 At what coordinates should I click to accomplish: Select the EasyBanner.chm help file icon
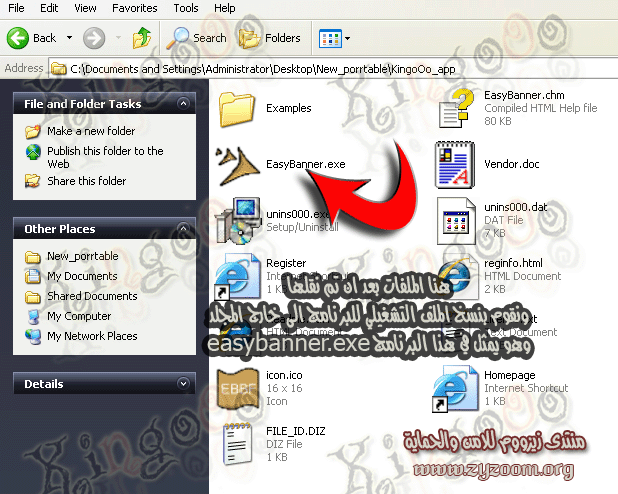click(x=456, y=108)
